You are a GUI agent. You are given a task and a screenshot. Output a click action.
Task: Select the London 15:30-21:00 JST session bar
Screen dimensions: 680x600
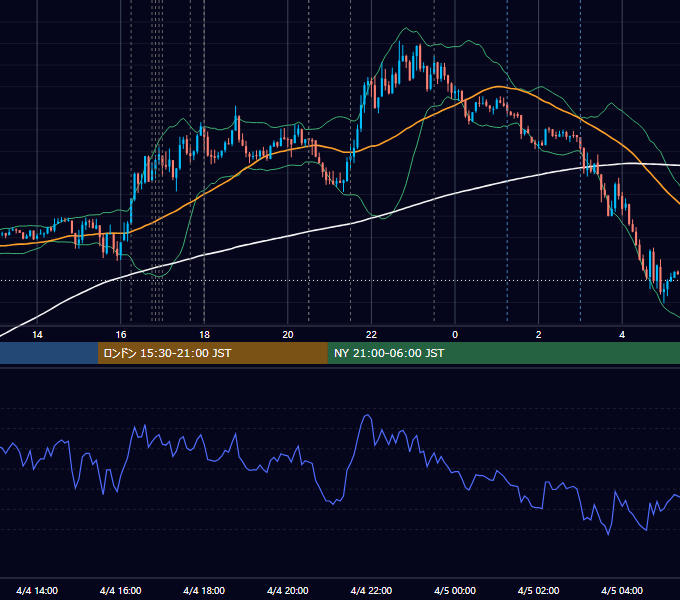pyautogui.click(x=212, y=353)
